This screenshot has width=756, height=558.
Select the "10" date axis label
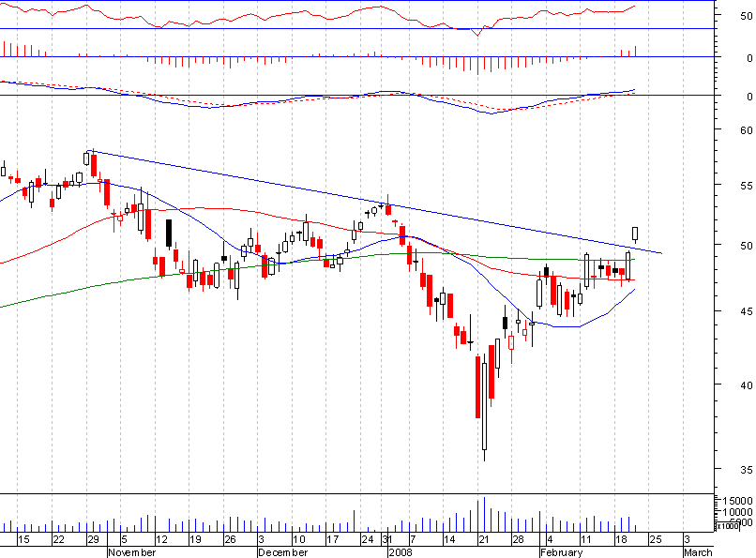click(x=299, y=539)
